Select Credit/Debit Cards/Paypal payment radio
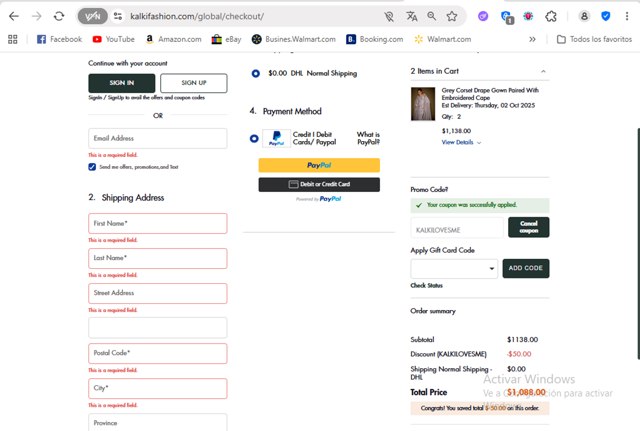This screenshot has width=640, height=431. (254, 138)
